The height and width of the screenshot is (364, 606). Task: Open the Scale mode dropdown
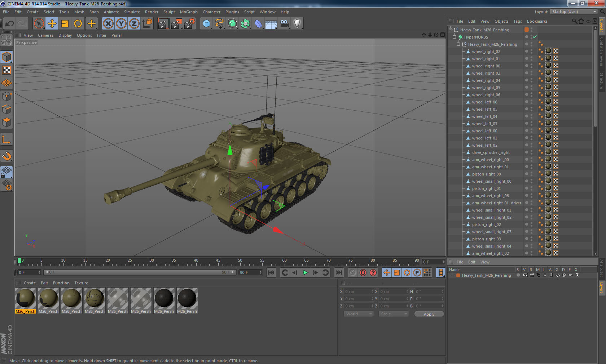(x=393, y=314)
